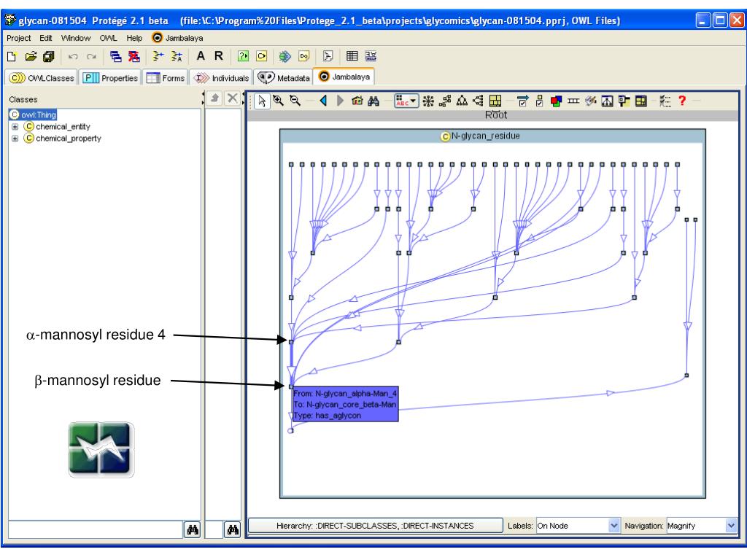Open the OWL menu
This screenshot has height=560, width=747.
(x=108, y=38)
